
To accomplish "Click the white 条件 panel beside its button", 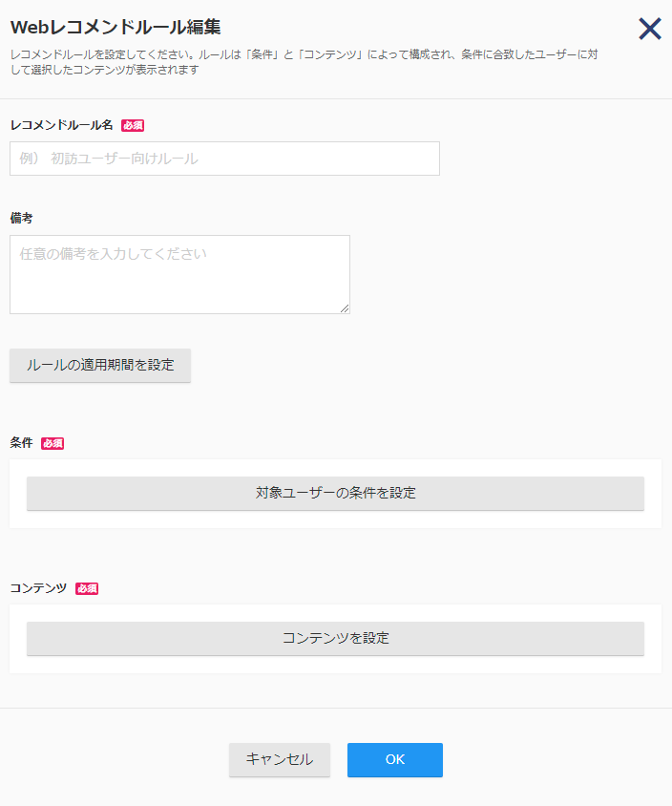I will pyautogui.click(x=653, y=494).
